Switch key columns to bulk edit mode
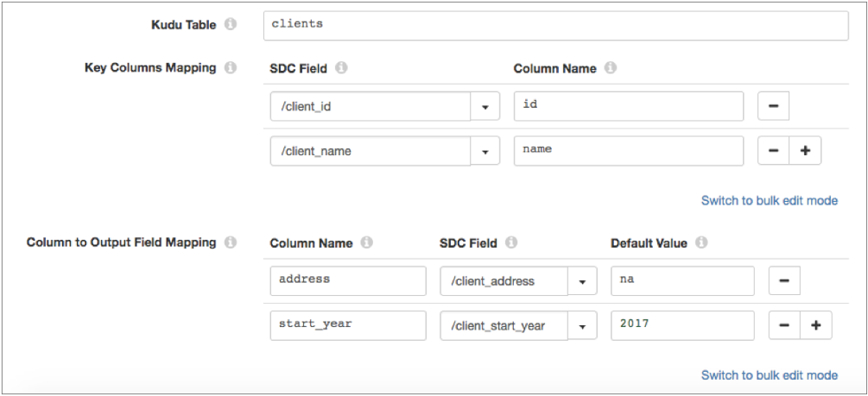Screen dimensions: 868x396 coord(769,201)
